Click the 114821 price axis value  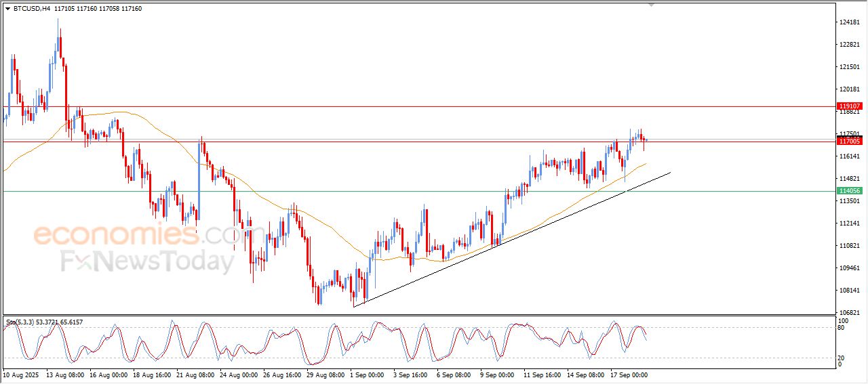tap(851, 179)
